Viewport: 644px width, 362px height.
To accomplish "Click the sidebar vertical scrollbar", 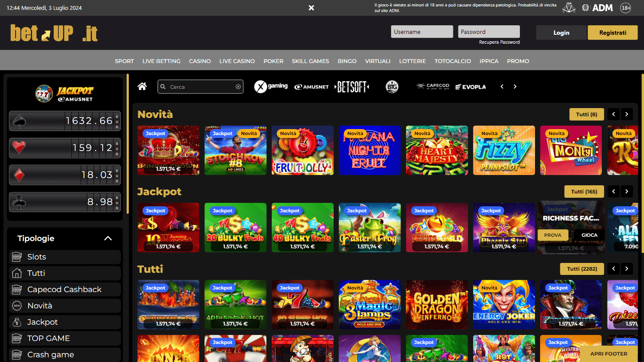I will pyautogui.click(x=128, y=144).
